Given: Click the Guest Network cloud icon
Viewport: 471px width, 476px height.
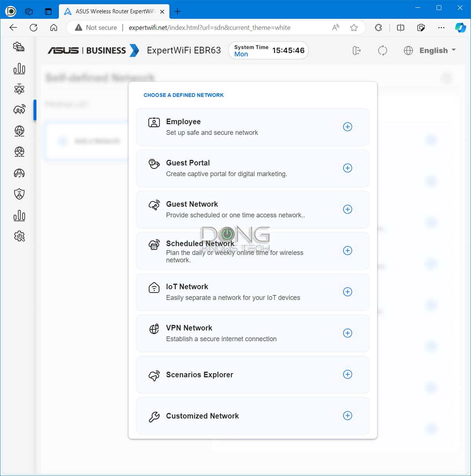Looking at the screenshot, I should pyautogui.click(x=154, y=205).
